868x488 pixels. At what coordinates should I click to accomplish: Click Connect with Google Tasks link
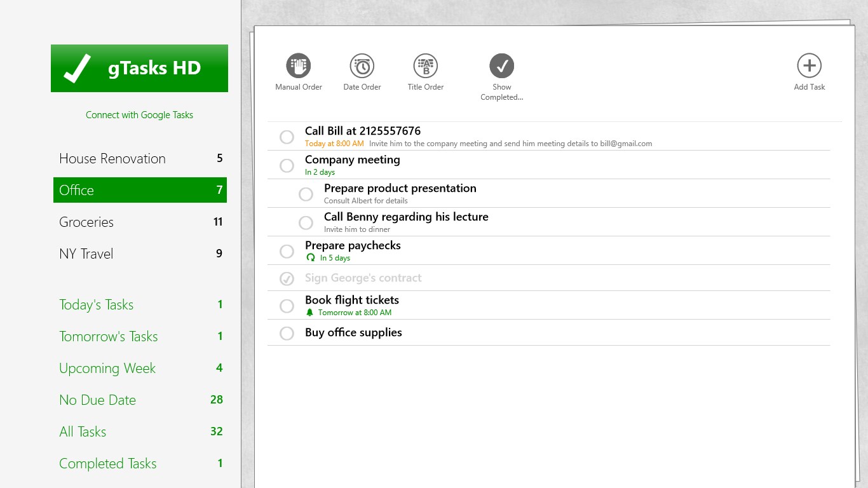(x=139, y=115)
